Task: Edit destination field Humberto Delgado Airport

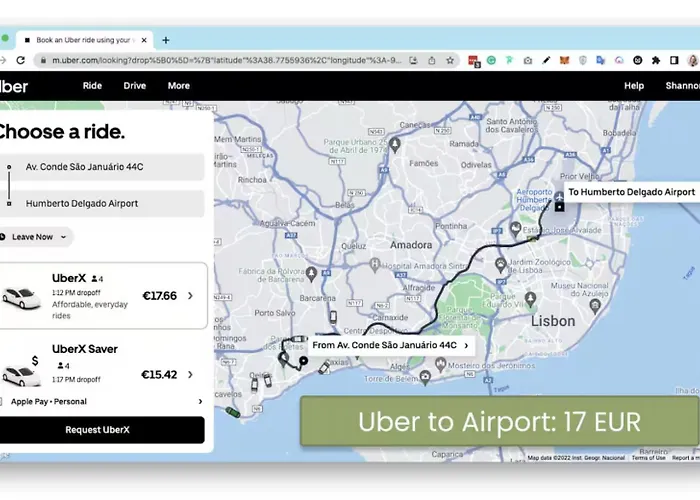Action: tap(102, 204)
